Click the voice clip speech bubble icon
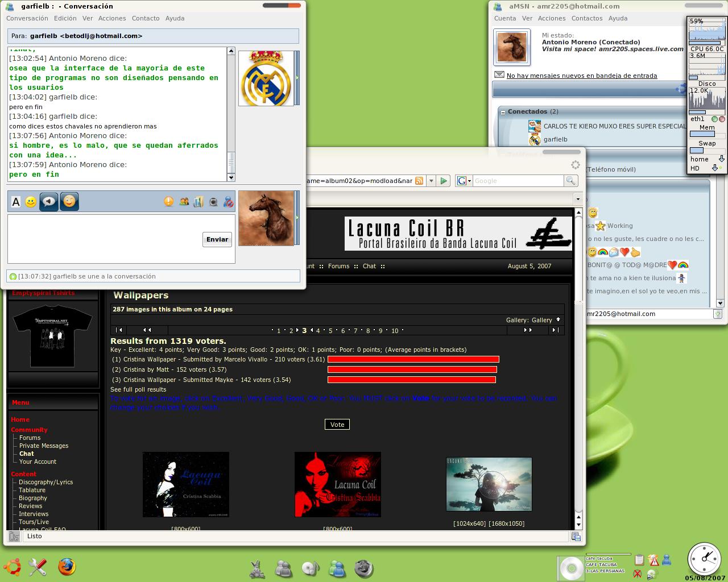 click(49, 201)
